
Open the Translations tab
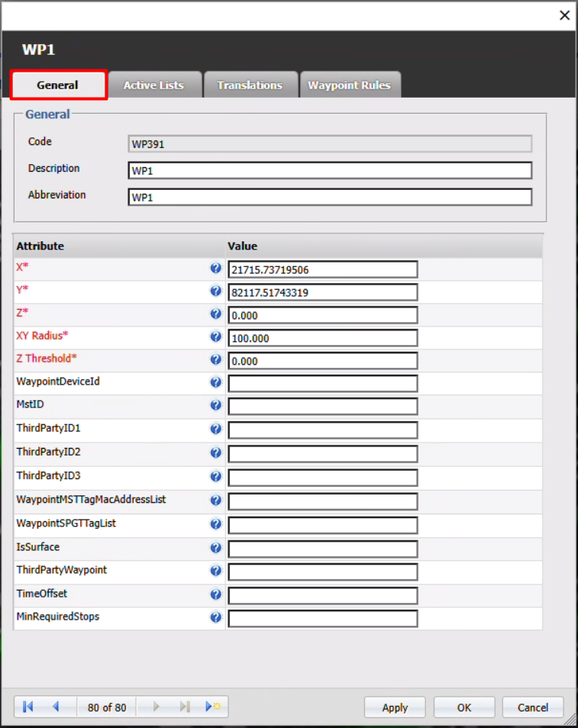250,85
